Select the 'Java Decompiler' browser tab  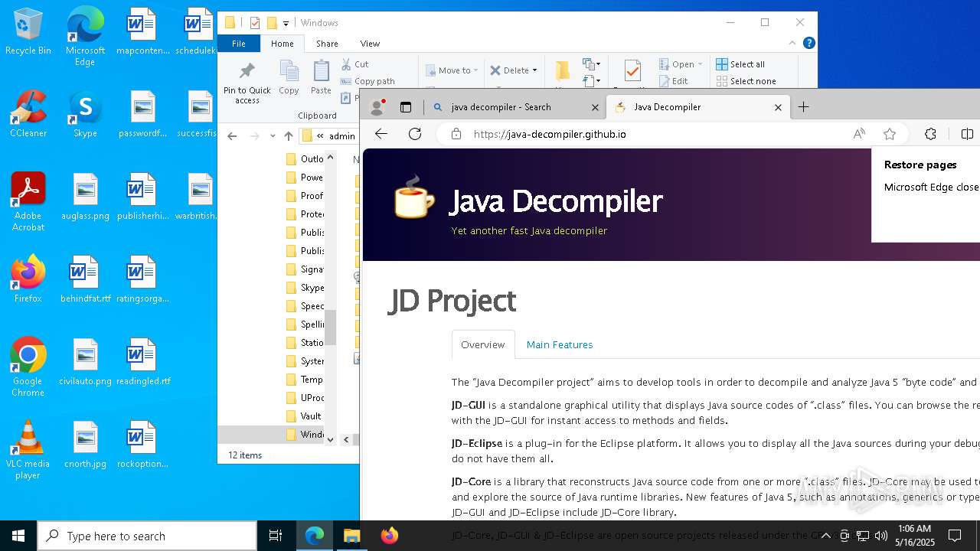697,107
